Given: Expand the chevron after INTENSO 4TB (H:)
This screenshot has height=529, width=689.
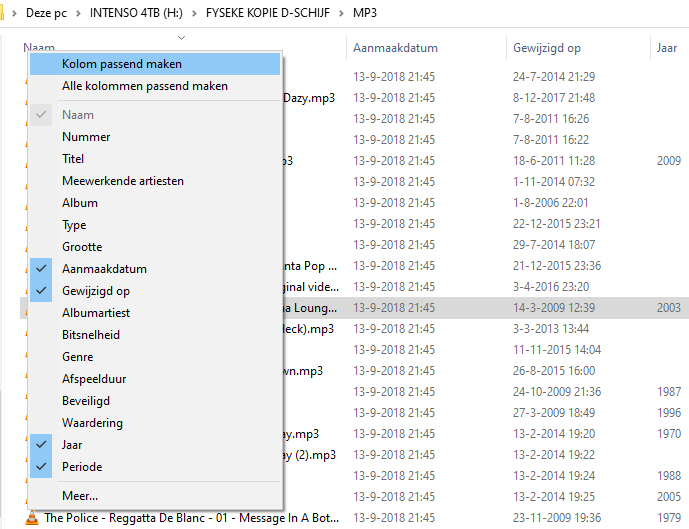Looking at the screenshot, I should (196, 13).
